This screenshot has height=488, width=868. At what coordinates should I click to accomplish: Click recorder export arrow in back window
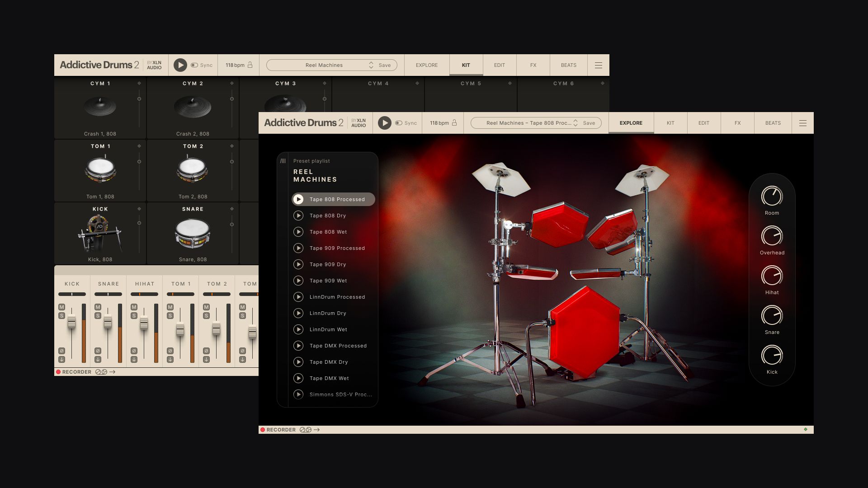(113, 372)
